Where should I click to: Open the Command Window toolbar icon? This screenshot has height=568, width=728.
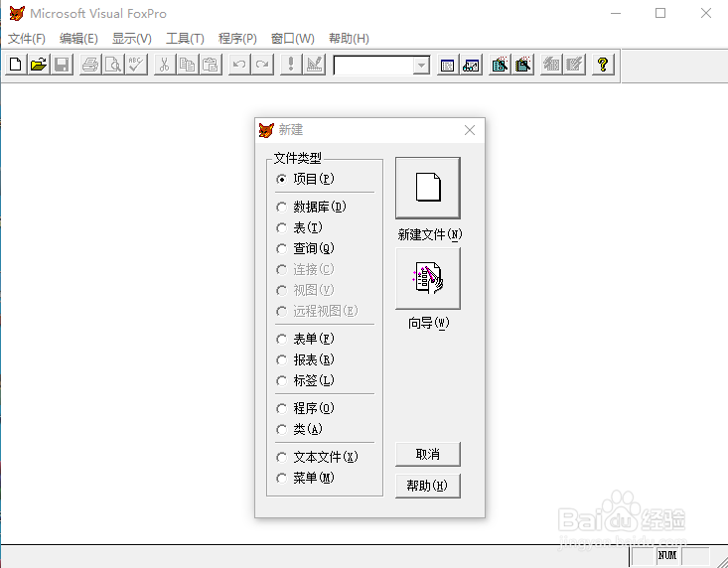(447, 64)
